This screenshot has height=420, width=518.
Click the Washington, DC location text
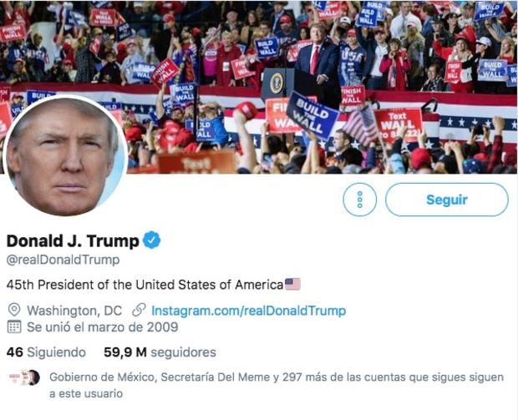[x=74, y=311]
